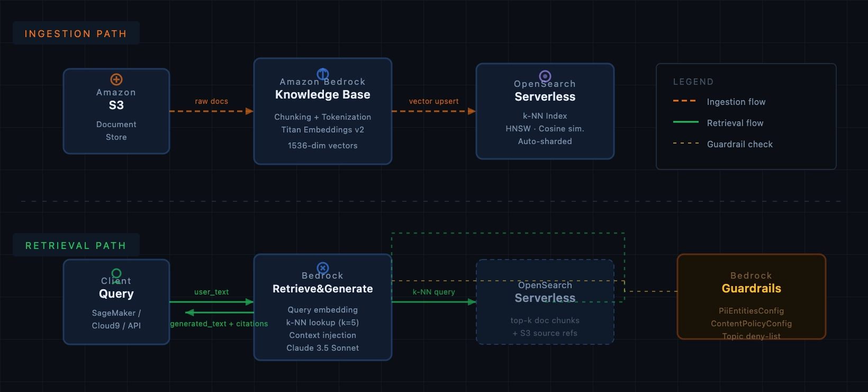Click the yellow dashed Guardrail check legend line
Image resolution: width=868 pixels, height=392 pixels.
[x=686, y=143]
